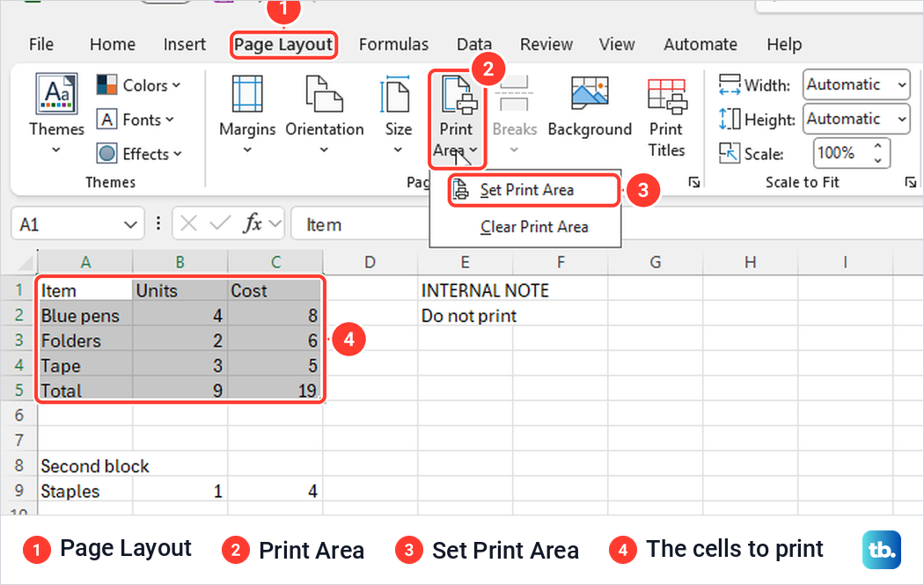Click the page Size icon

pos(395,93)
